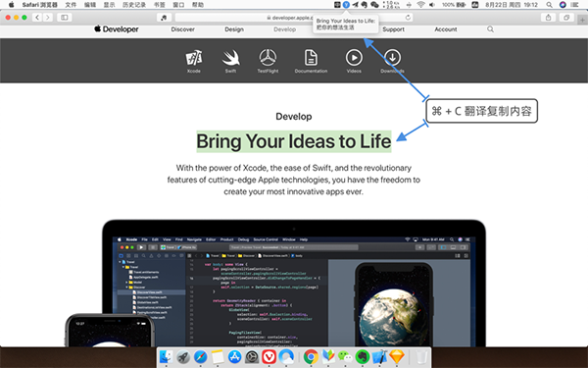The width and height of the screenshot is (588, 368).
Task: Select the TestFlight propeller icon
Action: coord(268,58)
